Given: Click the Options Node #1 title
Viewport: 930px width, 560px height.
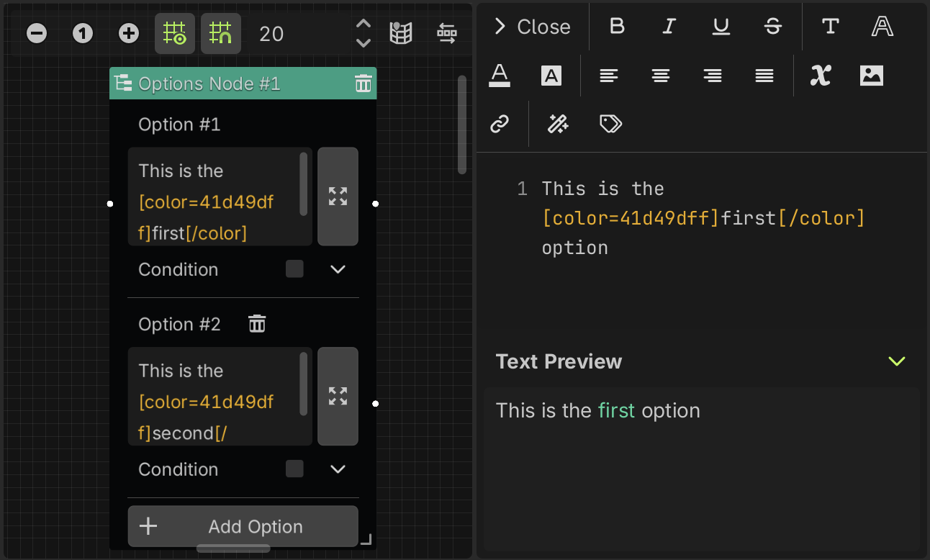Looking at the screenshot, I should pos(209,83).
